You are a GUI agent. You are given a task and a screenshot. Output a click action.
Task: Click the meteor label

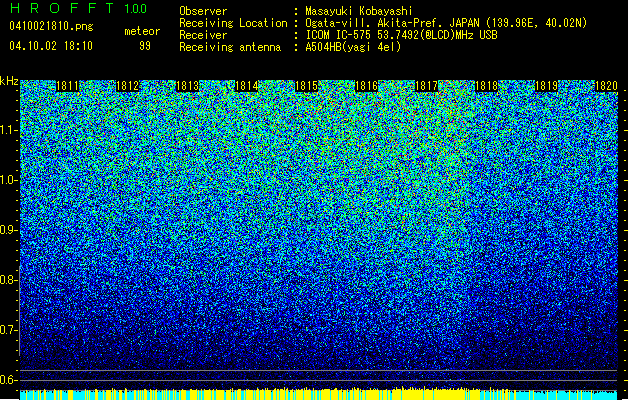click(x=142, y=31)
